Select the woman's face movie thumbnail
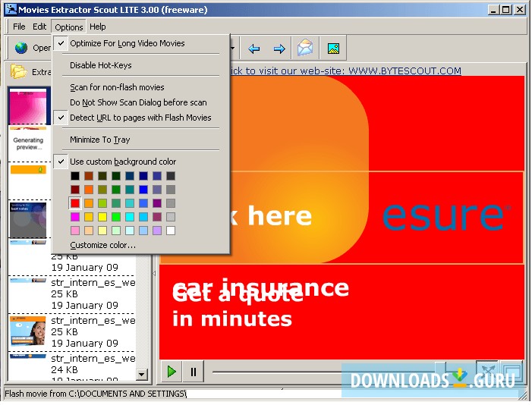Screen dimensions: 532x405 28,331
